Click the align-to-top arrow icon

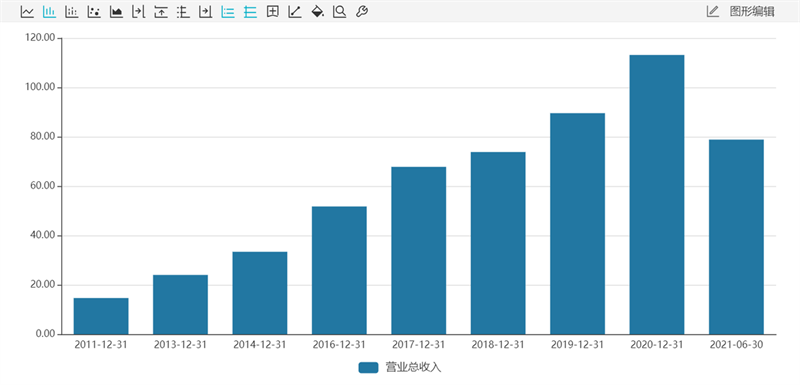(161, 11)
